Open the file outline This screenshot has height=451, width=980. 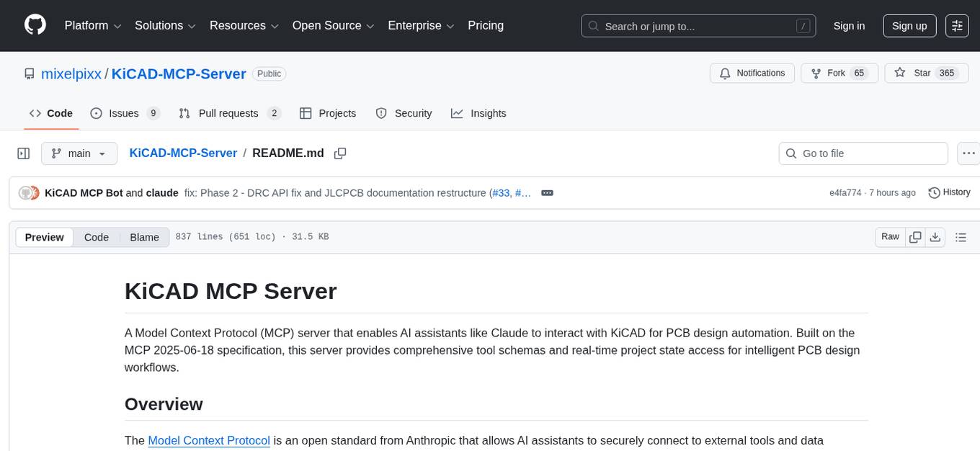pyautogui.click(x=961, y=236)
